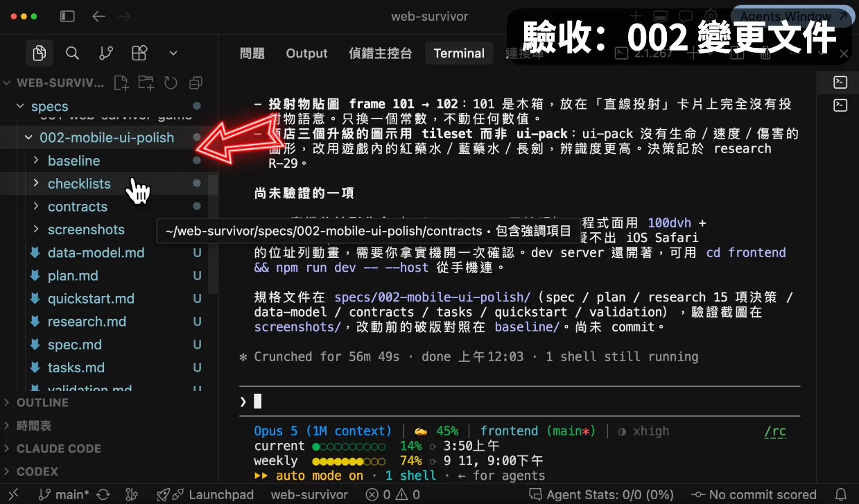Synchronize changes via status bar sync icon
Viewport: 859px width, 504px height.
pos(103,494)
